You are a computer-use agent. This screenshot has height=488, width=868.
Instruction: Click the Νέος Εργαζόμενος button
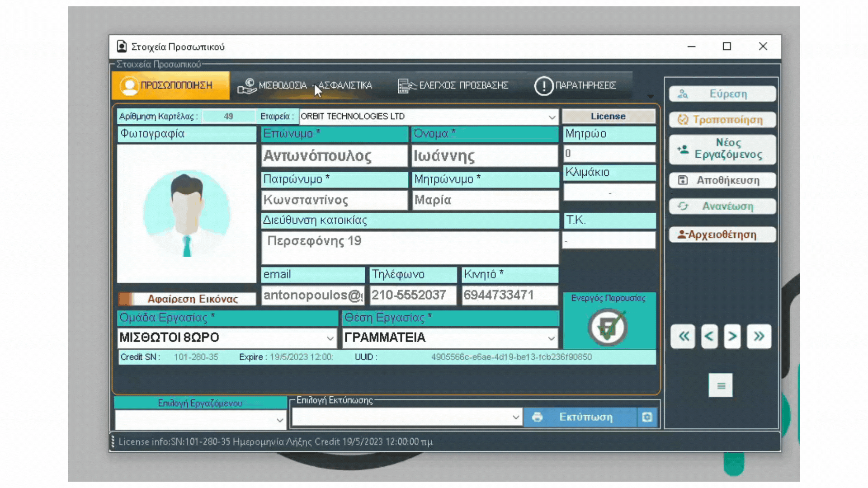[x=722, y=149]
